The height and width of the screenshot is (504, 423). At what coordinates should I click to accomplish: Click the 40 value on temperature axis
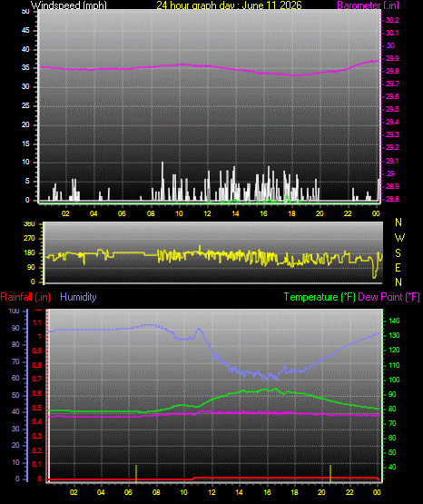[x=392, y=467]
